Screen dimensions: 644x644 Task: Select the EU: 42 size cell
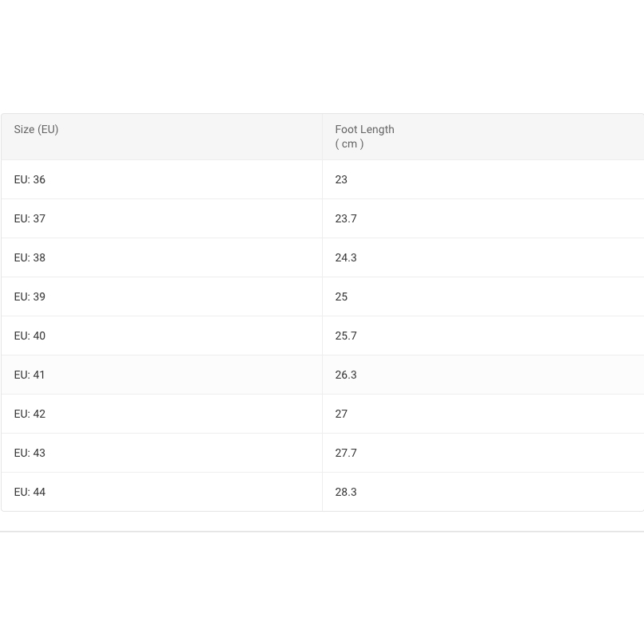click(x=30, y=414)
